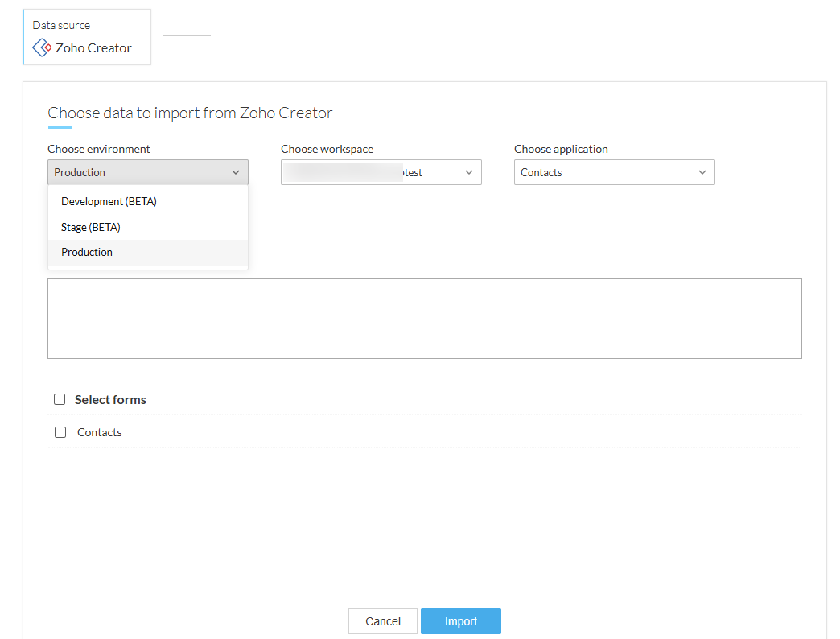Click inside the large empty text box
840x639 pixels.
pos(425,319)
